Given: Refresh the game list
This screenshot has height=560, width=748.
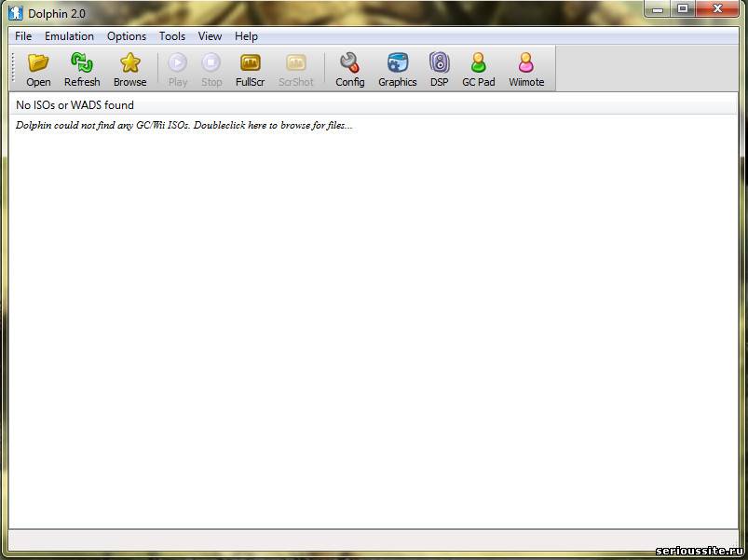Looking at the screenshot, I should point(82,70).
